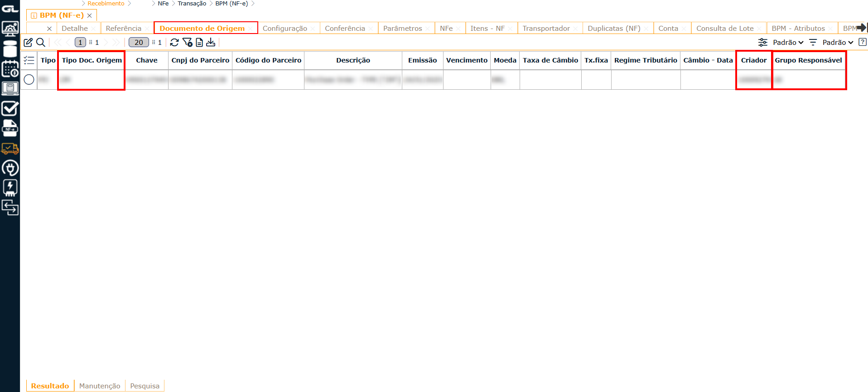Click the page size 20 field
The image size is (868, 392).
tap(139, 42)
